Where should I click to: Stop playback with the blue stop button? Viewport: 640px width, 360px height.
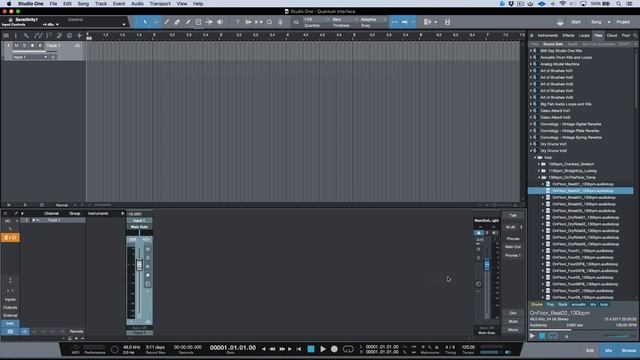coord(311,349)
